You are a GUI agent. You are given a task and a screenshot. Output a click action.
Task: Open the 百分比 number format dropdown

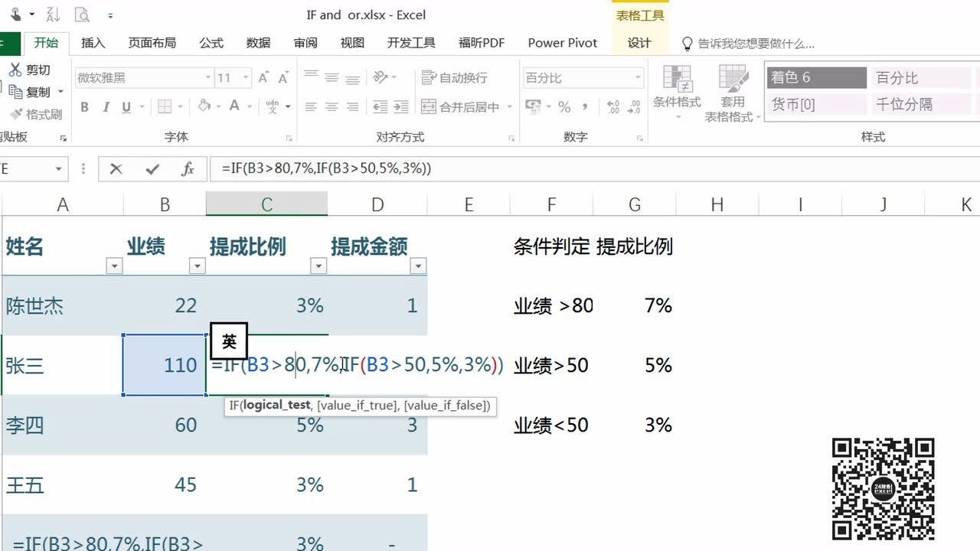click(638, 77)
